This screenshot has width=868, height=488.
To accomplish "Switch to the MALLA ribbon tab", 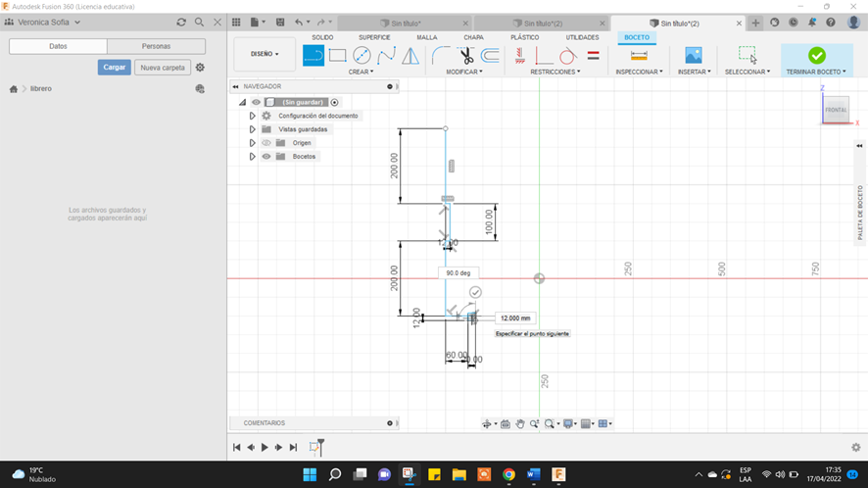I will [427, 37].
